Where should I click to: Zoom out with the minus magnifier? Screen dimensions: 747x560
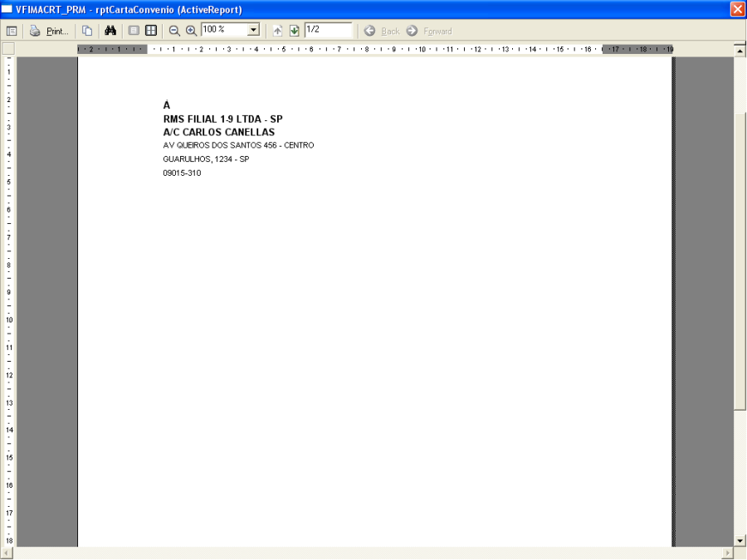pos(174,31)
